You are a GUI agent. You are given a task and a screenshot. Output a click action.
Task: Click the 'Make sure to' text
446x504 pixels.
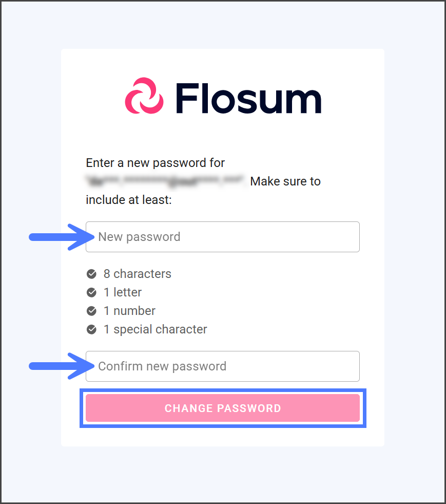click(285, 181)
